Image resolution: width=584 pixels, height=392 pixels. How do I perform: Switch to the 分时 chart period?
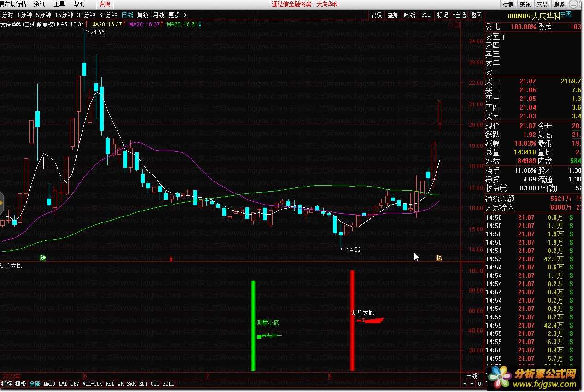(x=7, y=15)
